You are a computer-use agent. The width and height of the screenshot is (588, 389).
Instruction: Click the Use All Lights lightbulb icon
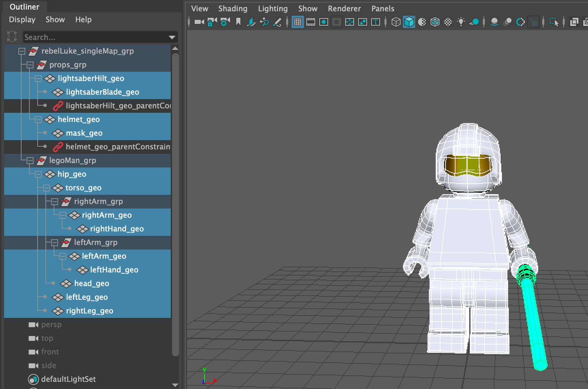[461, 22]
